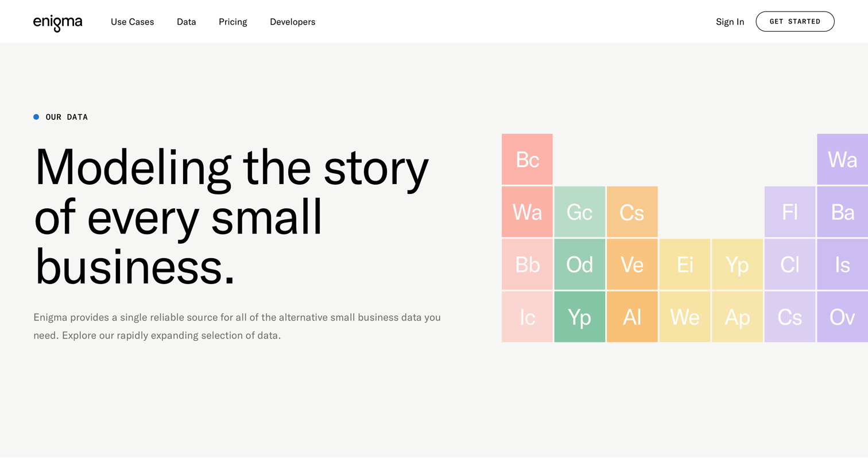Click the Sign In link
The image size is (868, 467).
pos(730,22)
